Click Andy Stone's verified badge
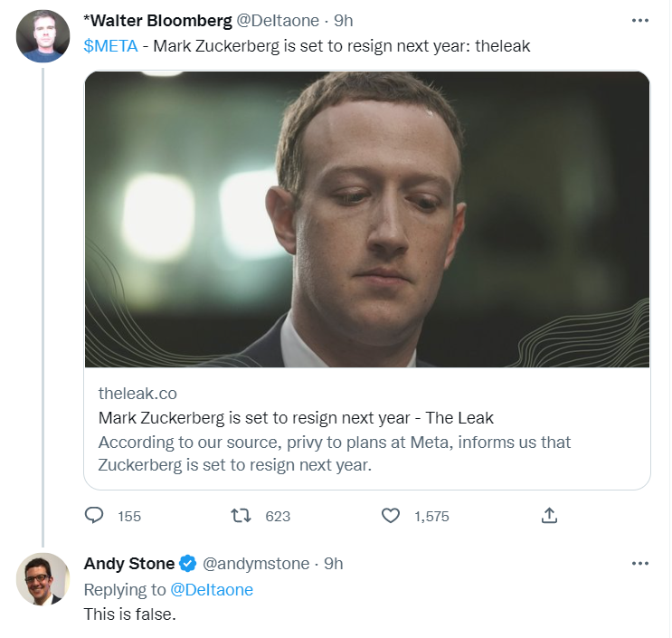Viewport: 672px width, 638px height. pyautogui.click(x=188, y=564)
